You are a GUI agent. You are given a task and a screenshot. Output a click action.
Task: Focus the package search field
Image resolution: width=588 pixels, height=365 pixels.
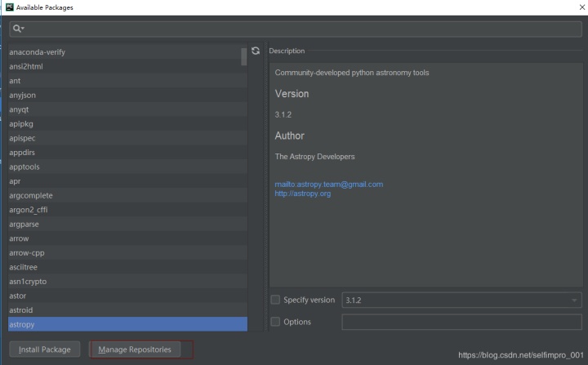click(296, 29)
